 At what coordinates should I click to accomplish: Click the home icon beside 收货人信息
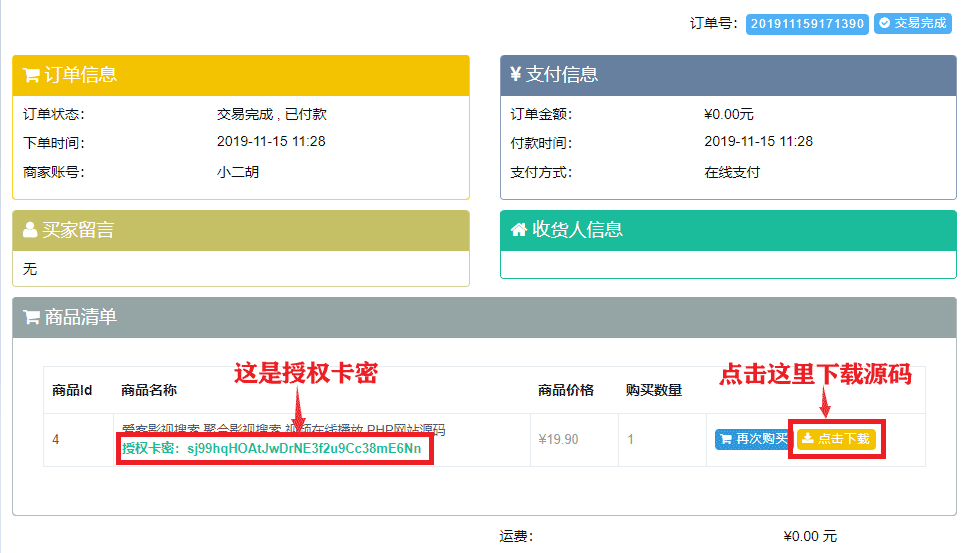518,230
